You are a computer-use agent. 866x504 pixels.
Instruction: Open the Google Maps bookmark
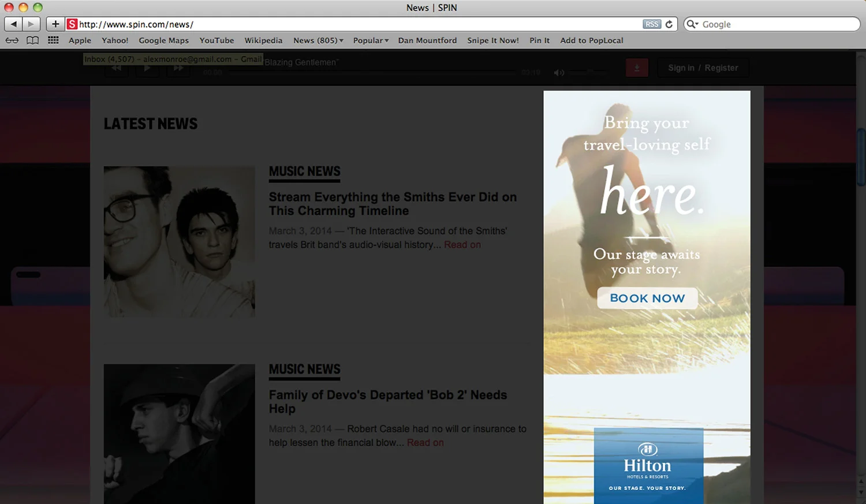click(x=163, y=40)
